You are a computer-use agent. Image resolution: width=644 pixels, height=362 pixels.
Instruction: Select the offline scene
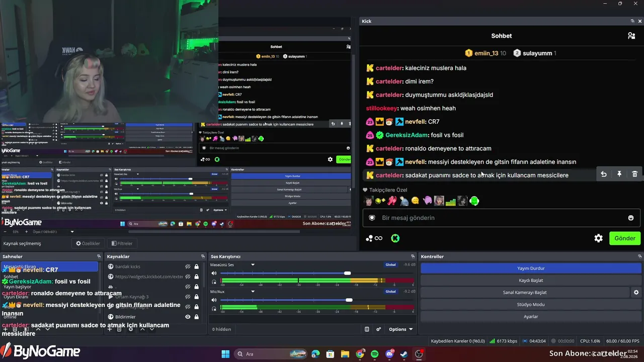tap(50, 317)
